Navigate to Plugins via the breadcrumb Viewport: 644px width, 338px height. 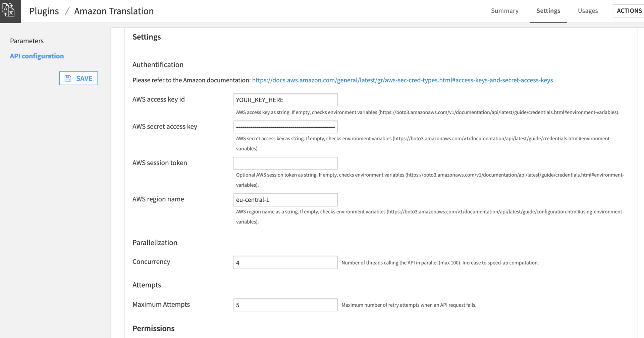click(44, 11)
